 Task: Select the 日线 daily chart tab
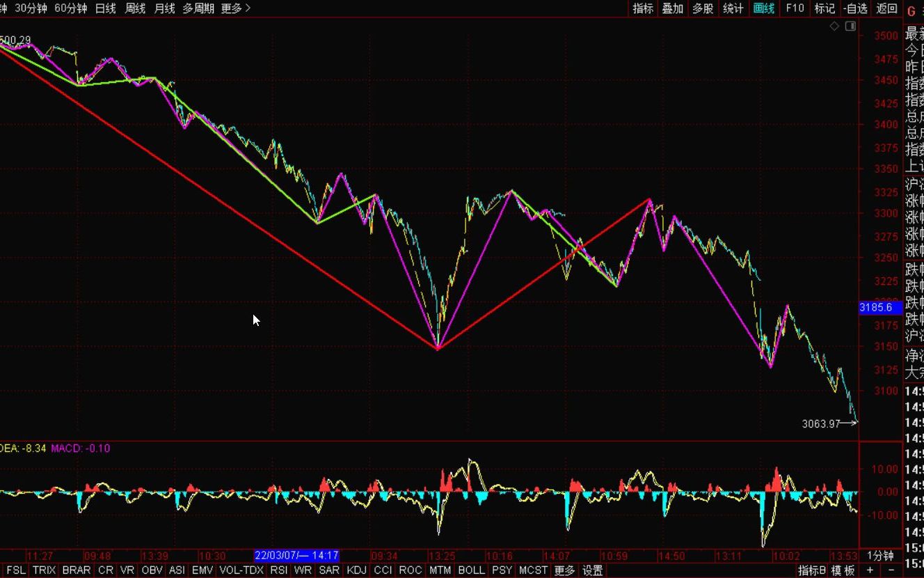106,8
